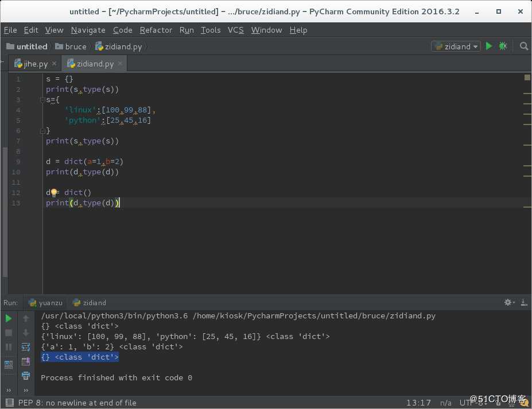The image size is (532, 409).
Task: Click the print icon in Run panel
Action: 26,376
